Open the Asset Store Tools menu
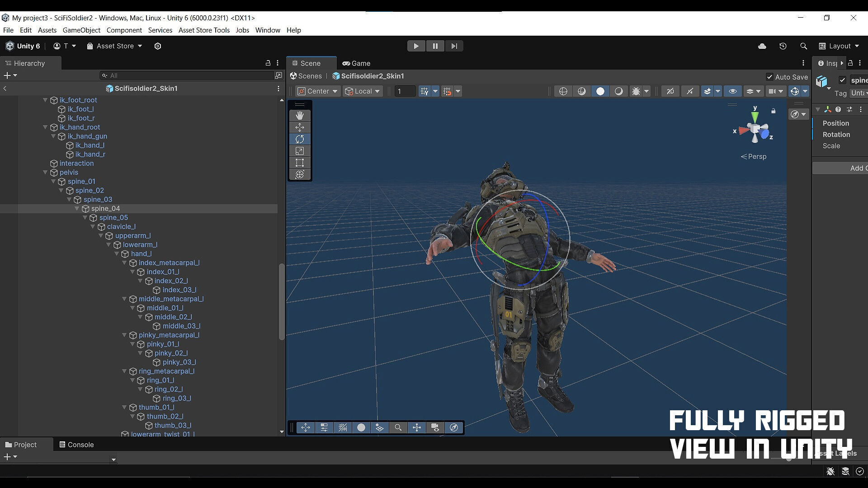 click(x=204, y=30)
